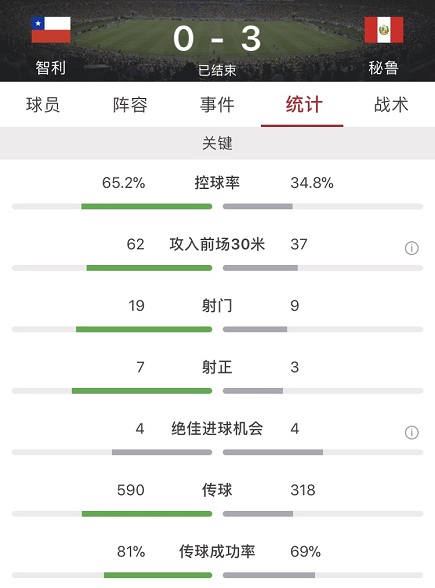This screenshot has width=435, height=588.
Task: Click Peru's gray 射门 bar
Action: click(255, 329)
